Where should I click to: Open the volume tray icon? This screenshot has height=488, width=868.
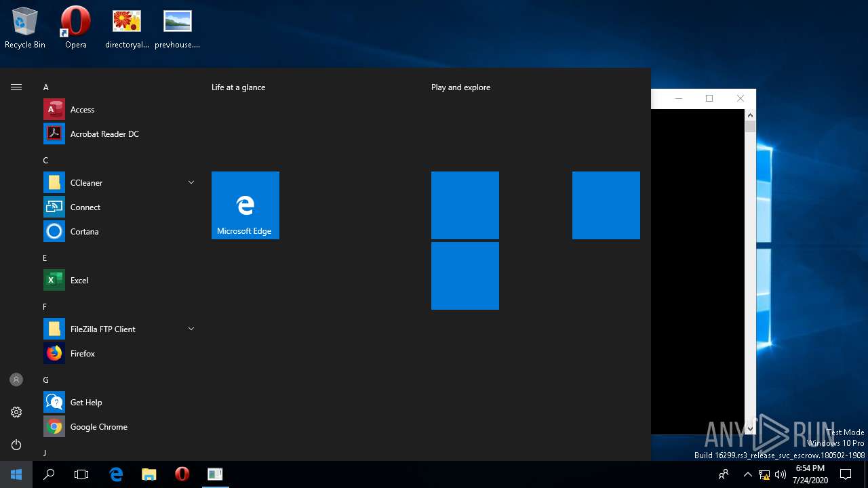781,474
